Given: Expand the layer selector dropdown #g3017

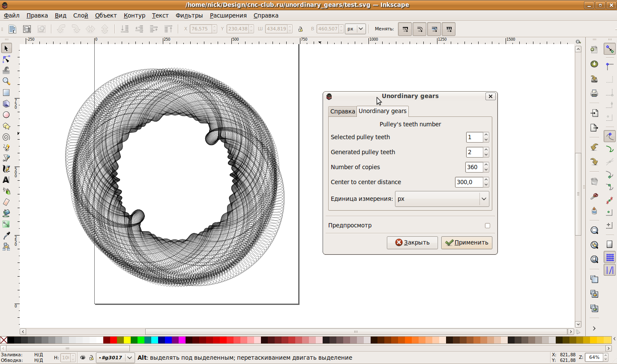Looking at the screenshot, I should [129, 358].
